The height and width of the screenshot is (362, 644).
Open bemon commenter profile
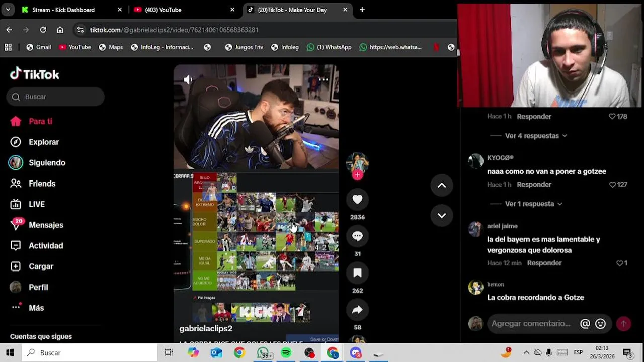496,284
